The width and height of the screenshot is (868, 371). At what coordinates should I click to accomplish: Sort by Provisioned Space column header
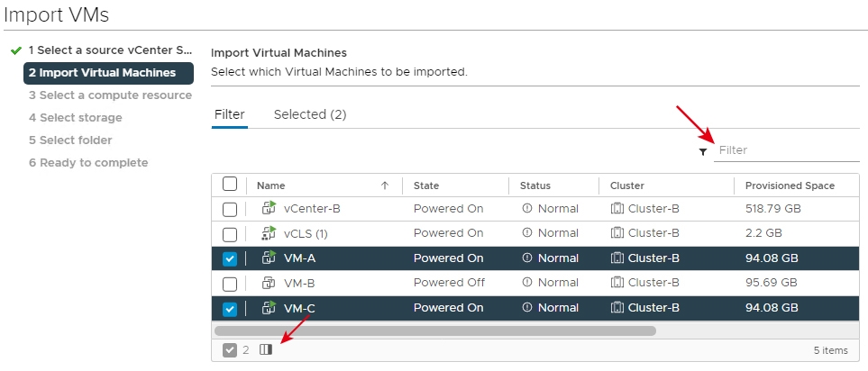click(789, 185)
